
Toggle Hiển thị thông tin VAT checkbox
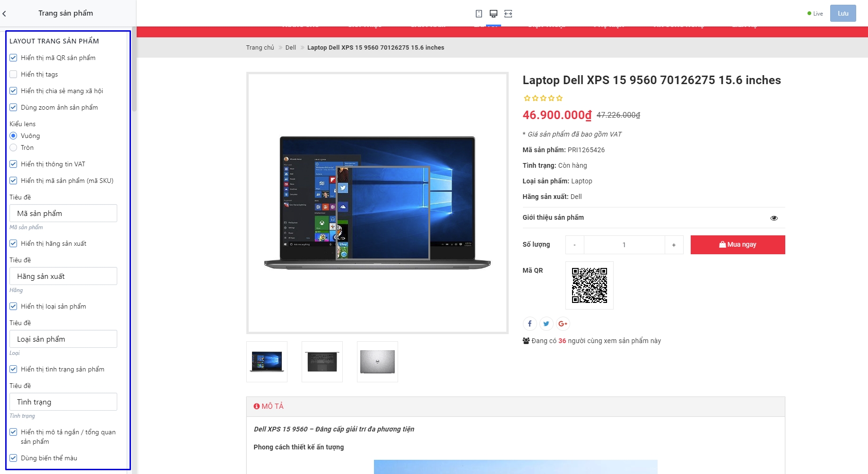point(13,164)
